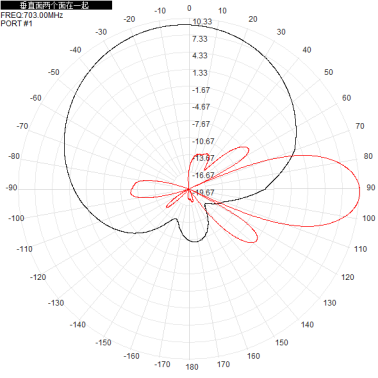Click the positive 30 degree angle label

281,32
